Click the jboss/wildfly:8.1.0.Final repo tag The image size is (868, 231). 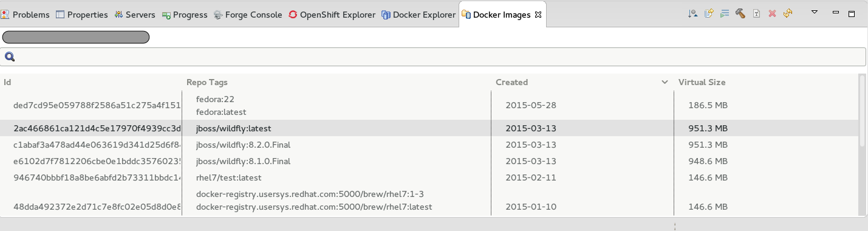[244, 161]
